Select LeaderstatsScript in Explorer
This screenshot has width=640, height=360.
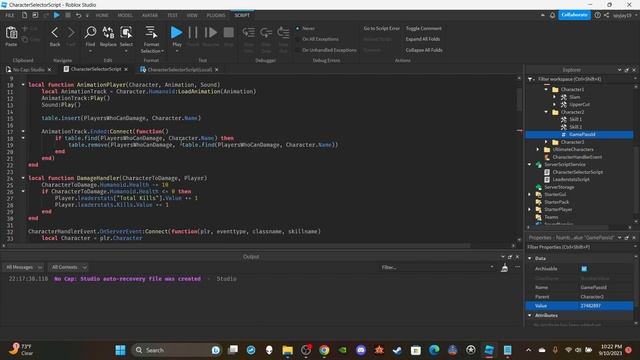tap(571, 180)
